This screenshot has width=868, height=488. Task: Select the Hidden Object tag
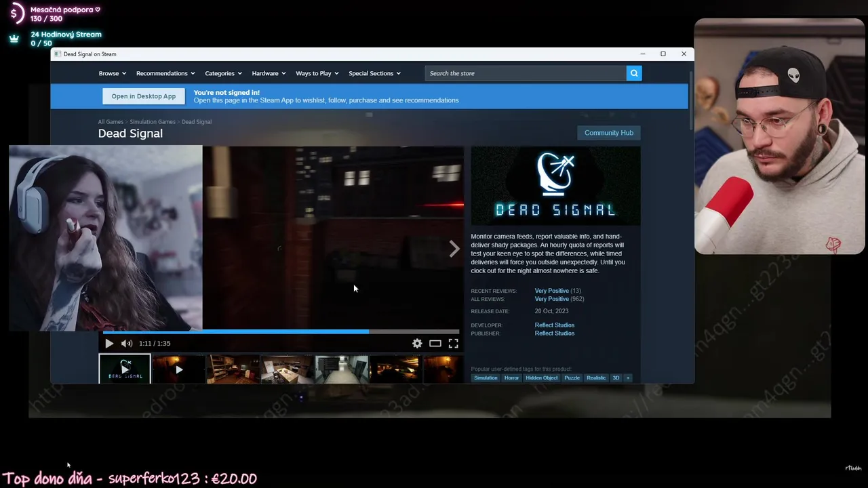click(x=542, y=378)
